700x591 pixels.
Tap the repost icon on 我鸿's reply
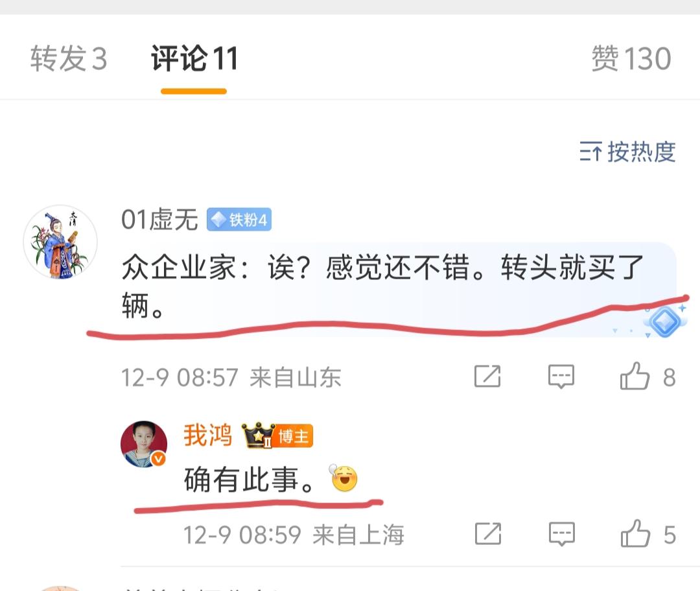tap(487, 533)
